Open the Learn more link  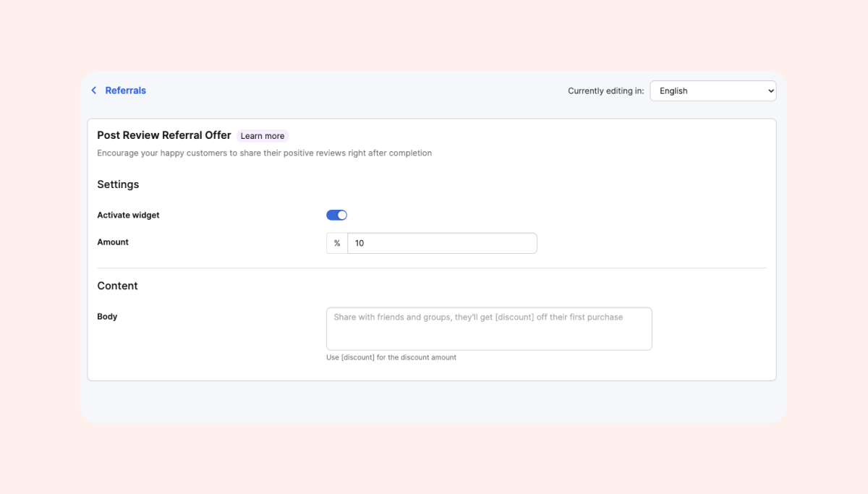click(x=263, y=136)
